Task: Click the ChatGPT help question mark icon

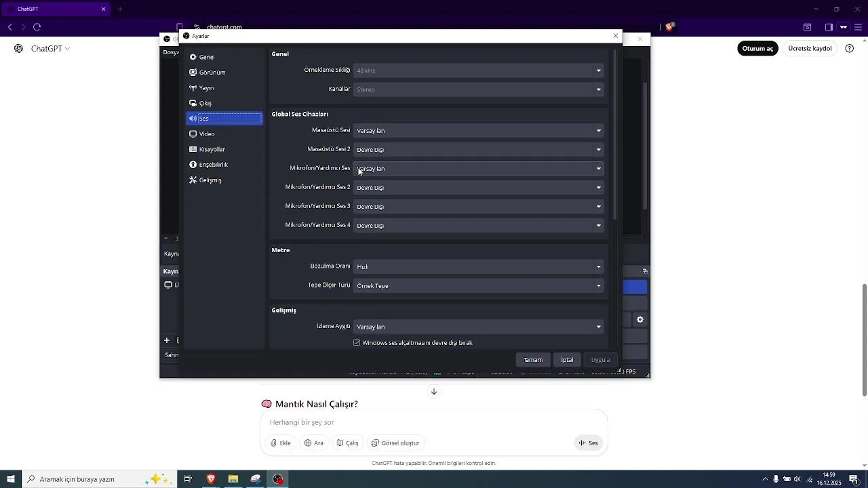Action: pos(849,49)
